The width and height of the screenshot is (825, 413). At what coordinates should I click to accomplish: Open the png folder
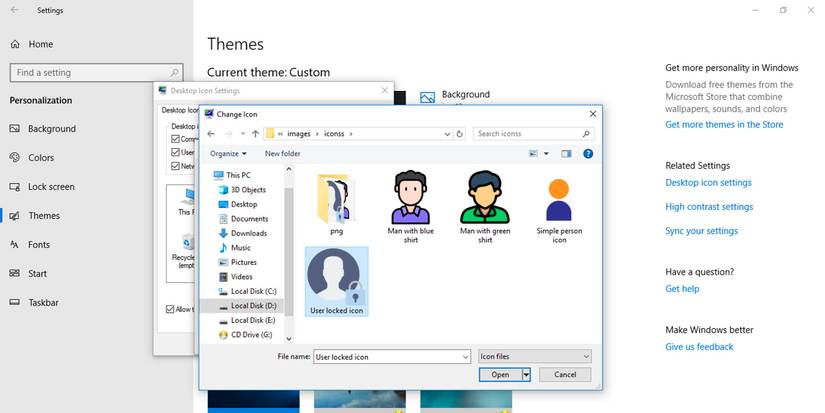[336, 204]
